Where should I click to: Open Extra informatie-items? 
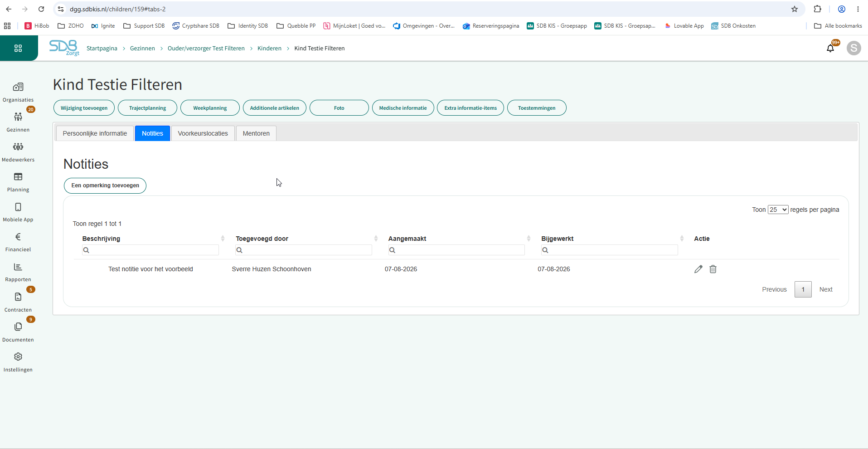(x=470, y=108)
